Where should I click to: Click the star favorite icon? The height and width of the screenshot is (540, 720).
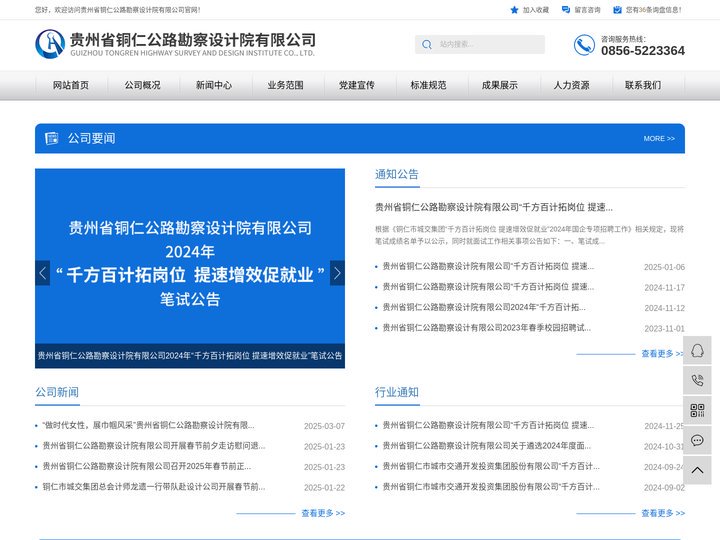tap(514, 10)
